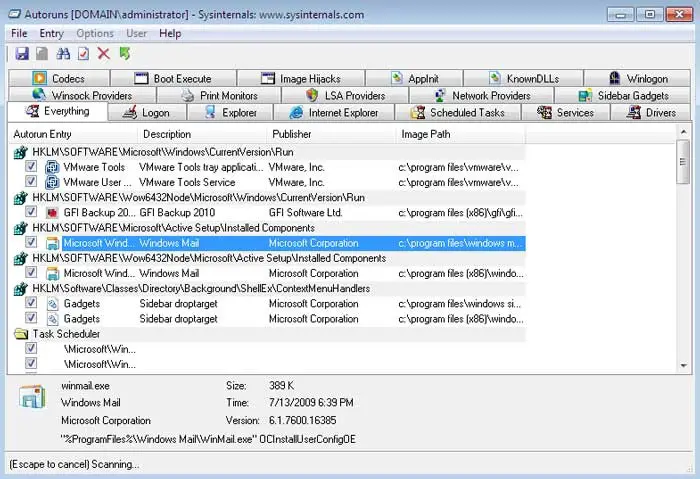
Task: Click the Task Scheduler folder icon
Action: (21, 334)
